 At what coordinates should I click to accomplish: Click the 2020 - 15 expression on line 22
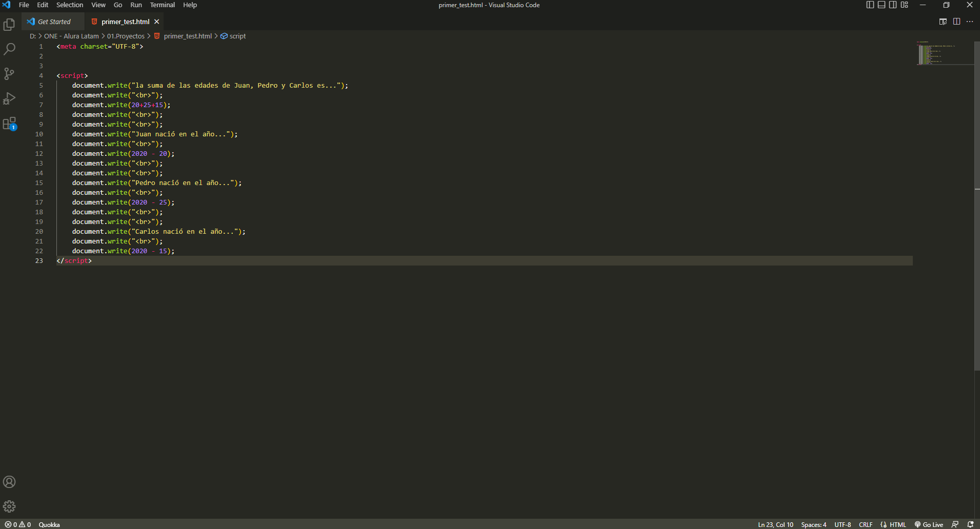(x=149, y=251)
